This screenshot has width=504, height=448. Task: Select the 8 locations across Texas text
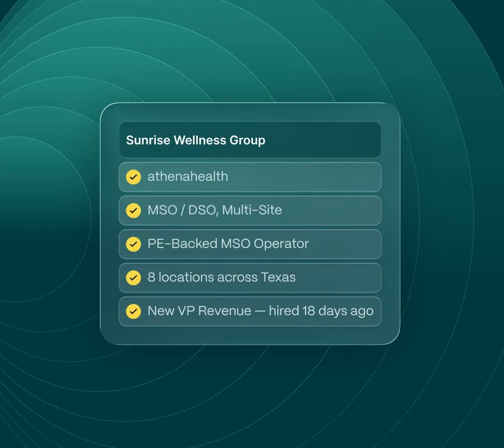coord(222,277)
